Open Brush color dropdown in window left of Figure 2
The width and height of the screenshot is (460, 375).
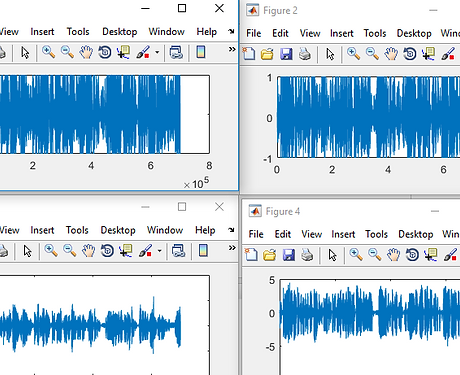157,52
